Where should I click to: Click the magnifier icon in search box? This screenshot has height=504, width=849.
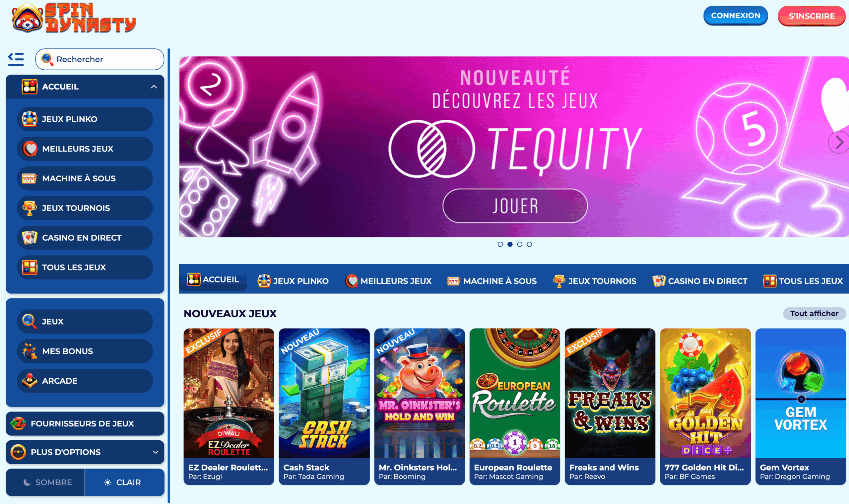[47, 59]
